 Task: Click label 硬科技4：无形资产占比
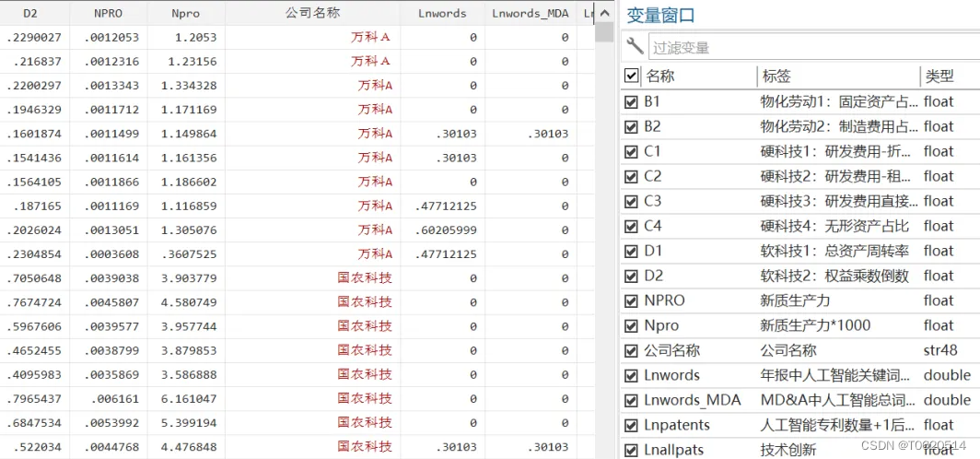pyautogui.click(x=834, y=226)
